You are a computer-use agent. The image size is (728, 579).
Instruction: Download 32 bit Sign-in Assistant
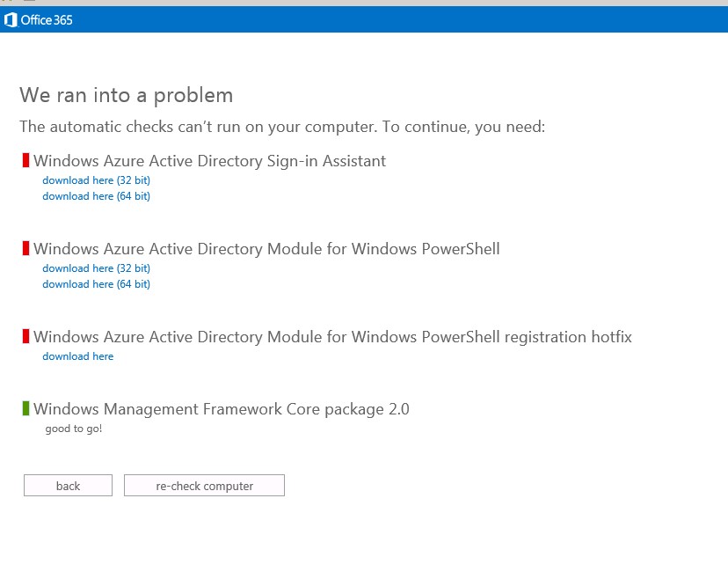tap(96, 180)
